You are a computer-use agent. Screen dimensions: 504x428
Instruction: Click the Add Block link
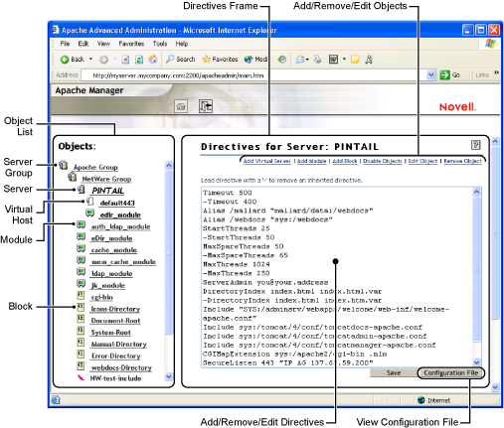click(345, 161)
